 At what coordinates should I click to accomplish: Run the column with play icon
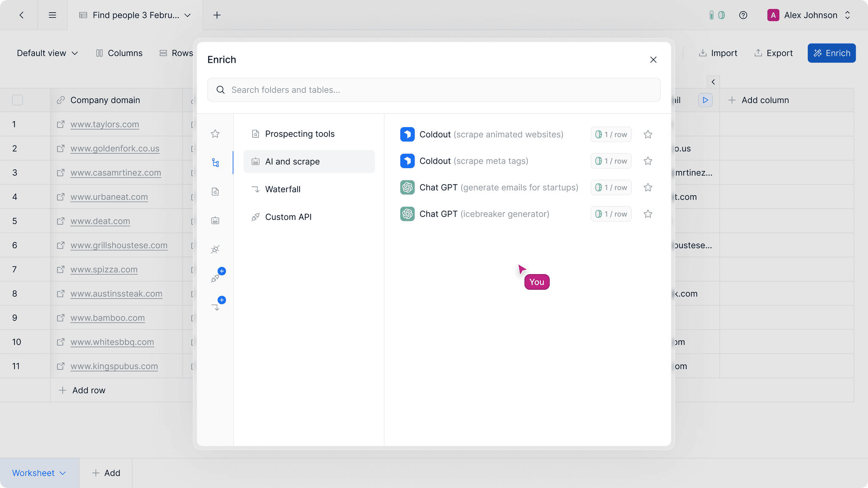click(705, 100)
